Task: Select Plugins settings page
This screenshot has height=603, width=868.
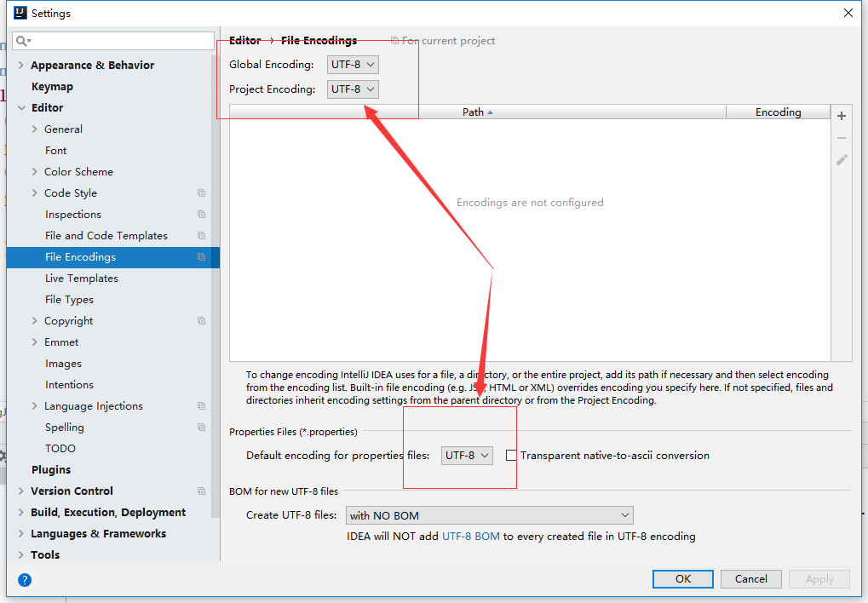Action: pyautogui.click(x=51, y=469)
